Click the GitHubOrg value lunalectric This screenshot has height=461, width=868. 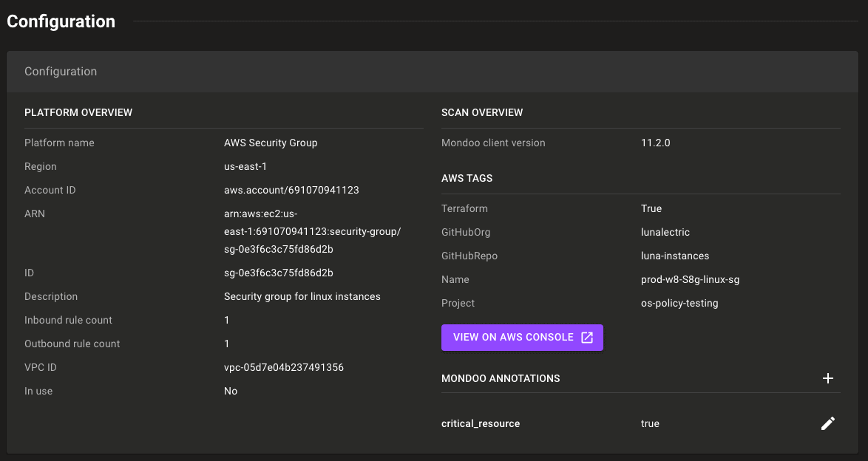tap(665, 232)
